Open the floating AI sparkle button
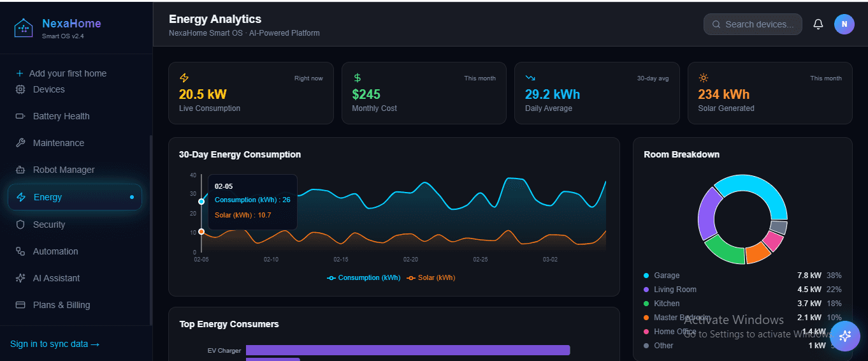The image size is (868, 361). [845, 336]
